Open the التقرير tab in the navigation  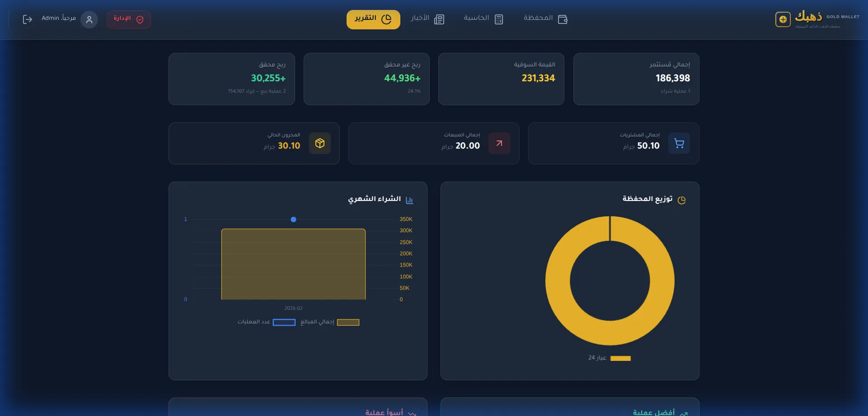373,19
